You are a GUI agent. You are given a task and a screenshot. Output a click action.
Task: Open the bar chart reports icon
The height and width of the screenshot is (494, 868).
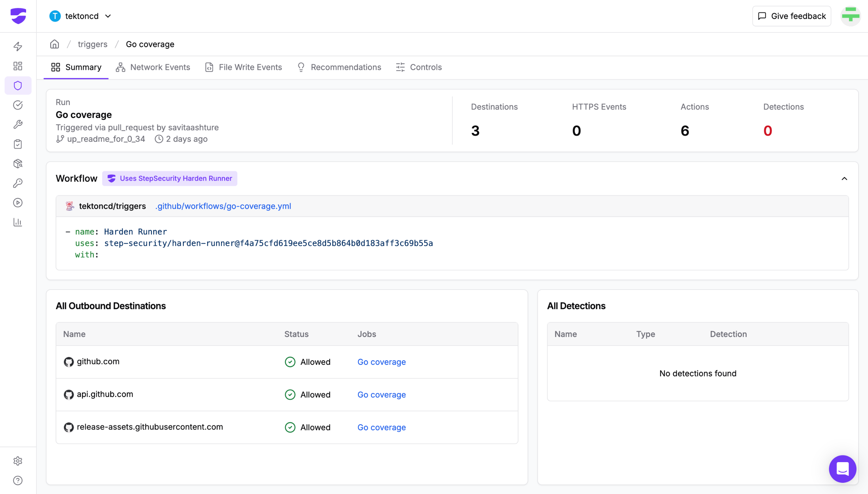18,222
